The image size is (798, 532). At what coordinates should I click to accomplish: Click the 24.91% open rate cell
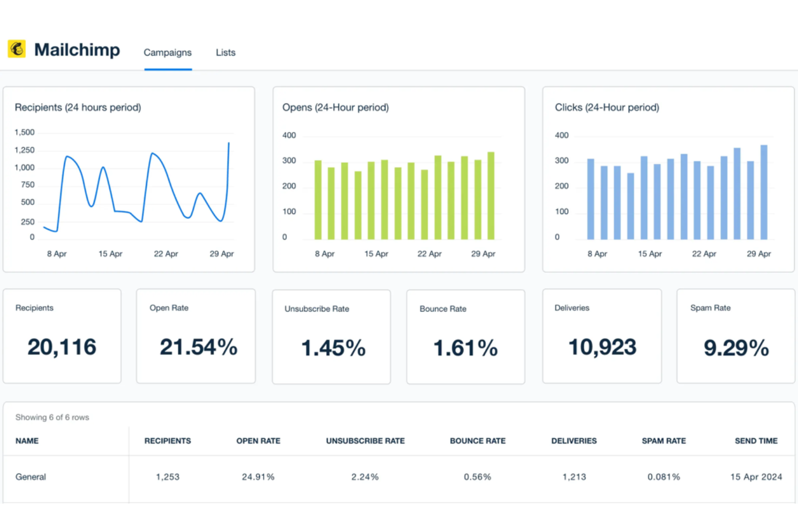(258, 477)
